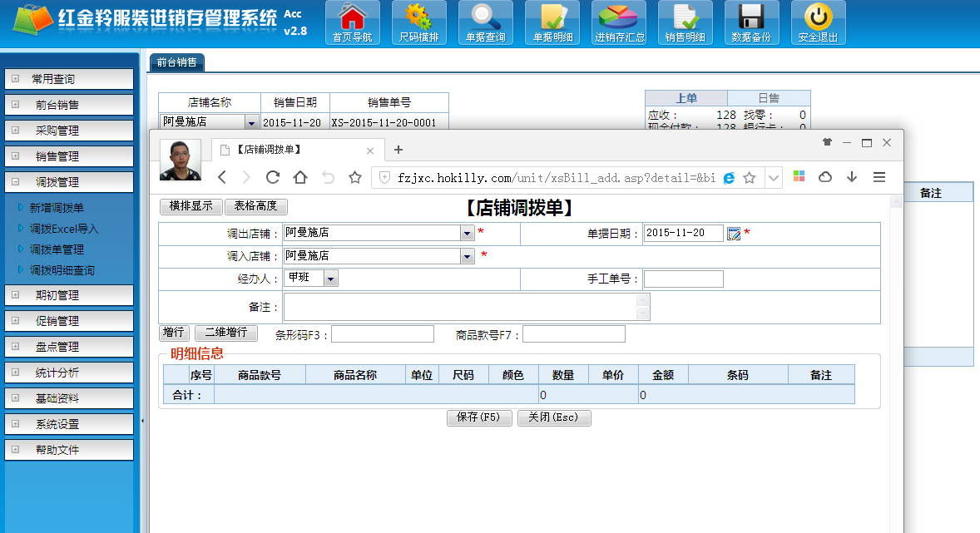
Task: Open the 调入店铺 dropdown list
Action: (x=467, y=256)
